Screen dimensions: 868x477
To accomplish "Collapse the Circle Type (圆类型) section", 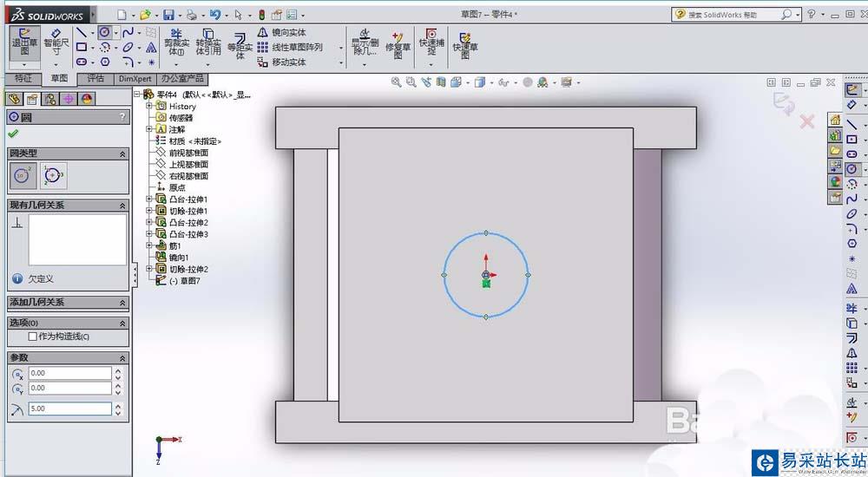I will 122,154.
